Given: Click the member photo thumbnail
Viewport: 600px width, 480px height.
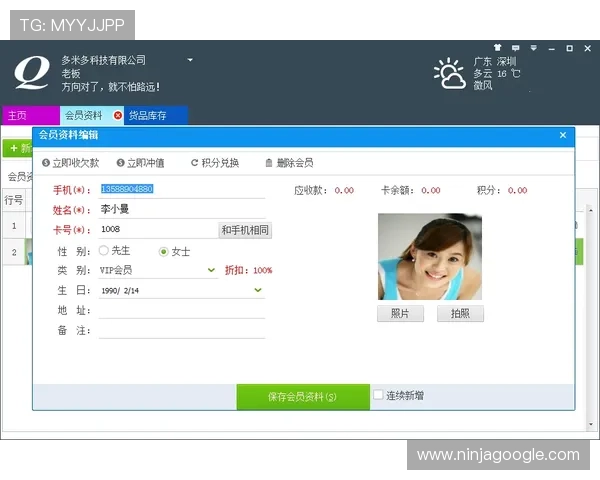Looking at the screenshot, I should coord(429,257).
